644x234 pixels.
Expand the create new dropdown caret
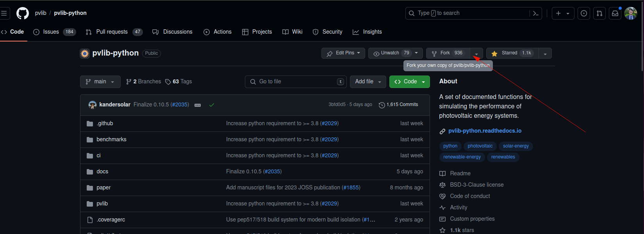click(568, 13)
